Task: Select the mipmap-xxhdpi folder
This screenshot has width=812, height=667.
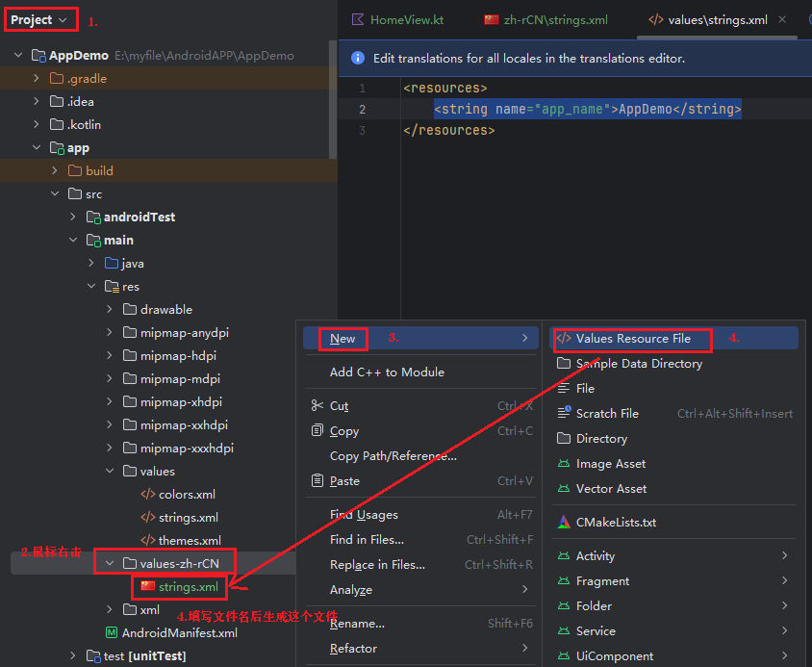Action: click(175, 425)
